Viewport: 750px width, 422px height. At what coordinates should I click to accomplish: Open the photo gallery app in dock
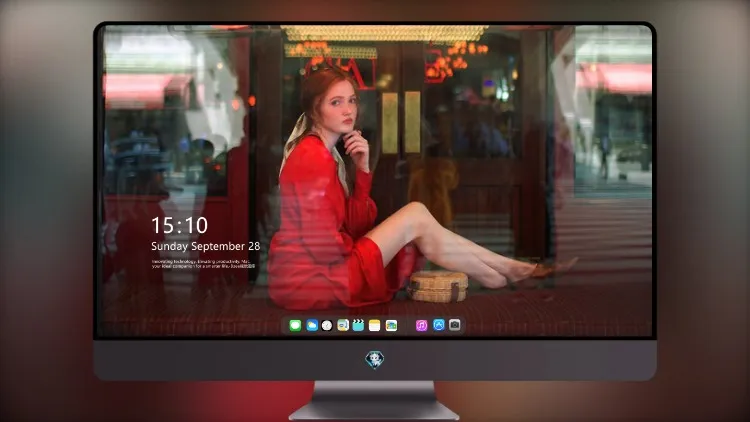[391, 326]
